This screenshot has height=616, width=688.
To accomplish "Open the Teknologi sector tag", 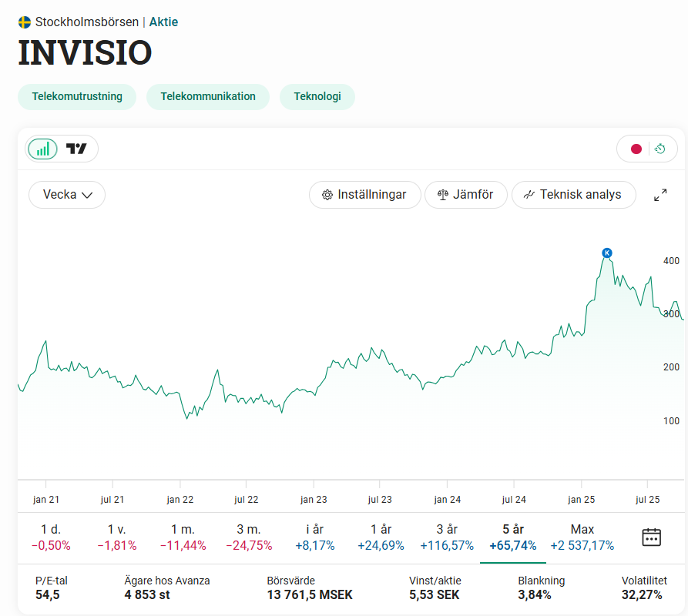I will pos(317,97).
